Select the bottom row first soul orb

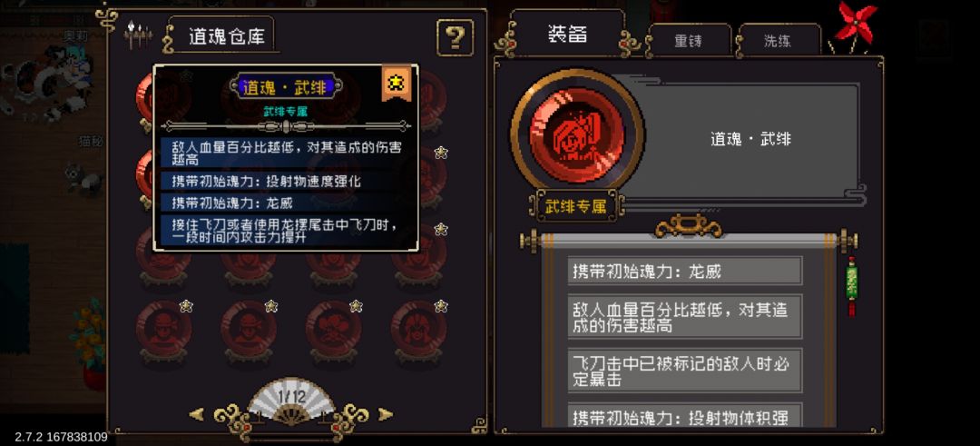[x=163, y=331]
